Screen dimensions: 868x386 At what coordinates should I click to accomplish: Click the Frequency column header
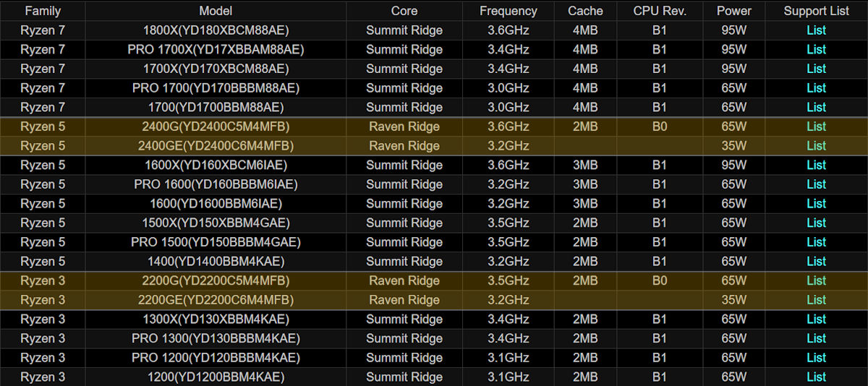pyautogui.click(x=509, y=11)
